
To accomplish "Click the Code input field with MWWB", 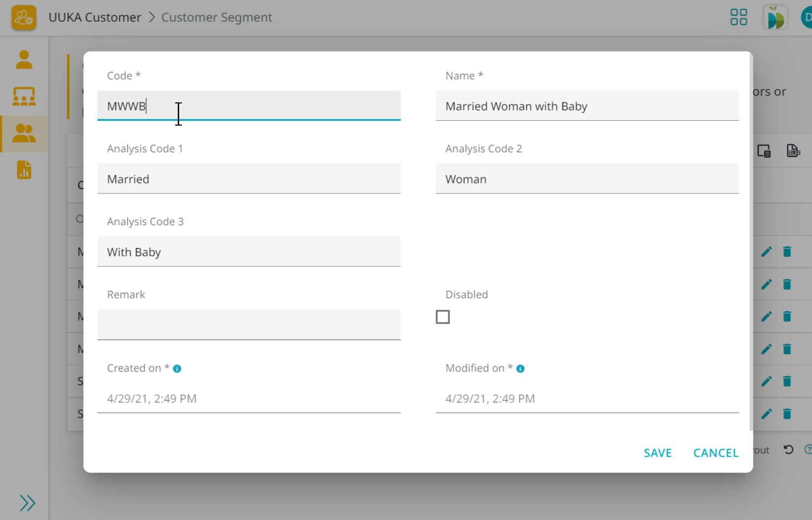I will [249, 106].
